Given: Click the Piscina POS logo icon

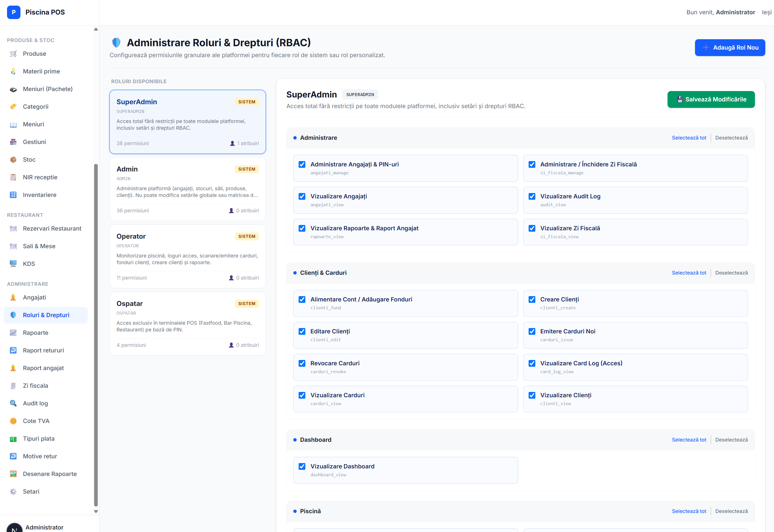Looking at the screenshot, I should point(14,12).
